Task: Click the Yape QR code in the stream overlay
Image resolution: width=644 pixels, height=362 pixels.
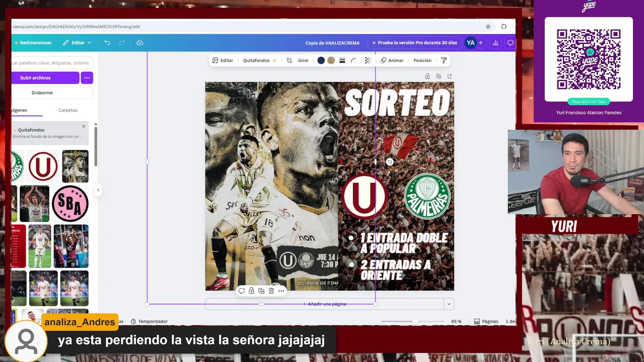Action: click(x=588, y=59)
